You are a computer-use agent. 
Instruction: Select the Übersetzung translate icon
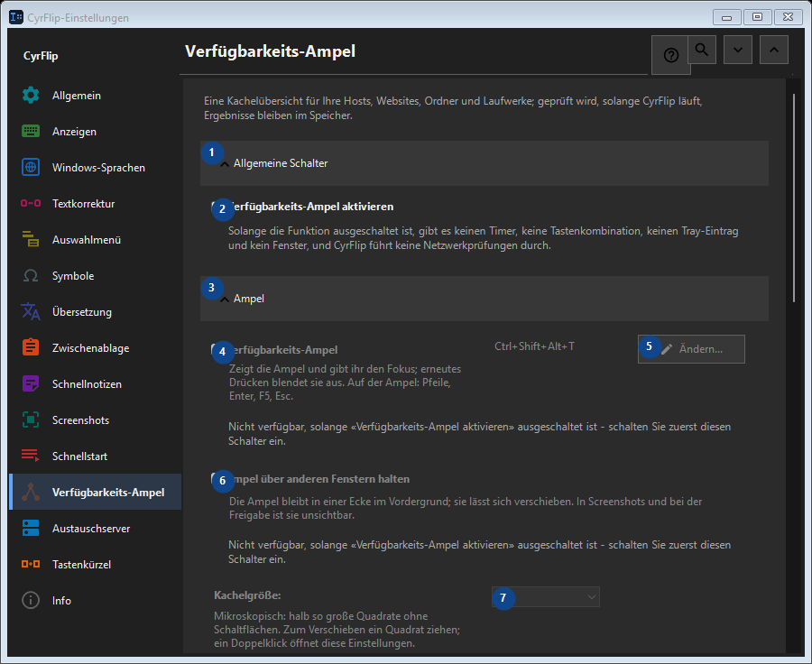pyautogui.click(x=31, y=311)
